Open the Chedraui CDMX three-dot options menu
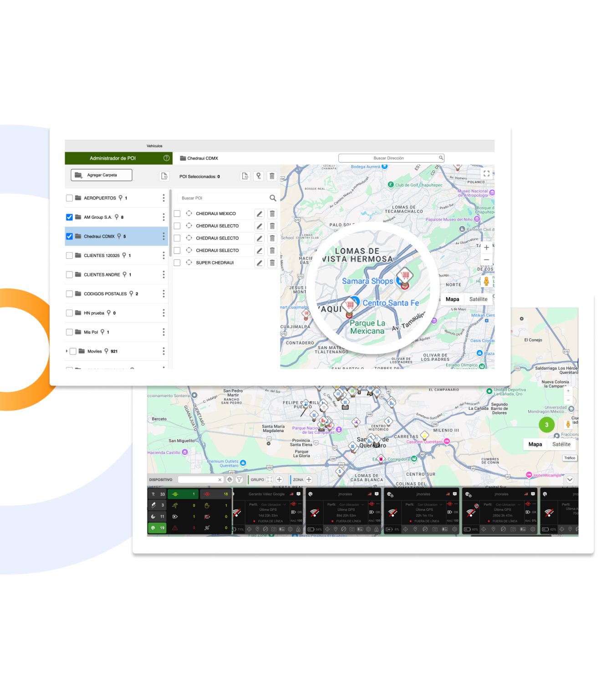This screenshot has width=612, height=700. (x=163, y=236)
